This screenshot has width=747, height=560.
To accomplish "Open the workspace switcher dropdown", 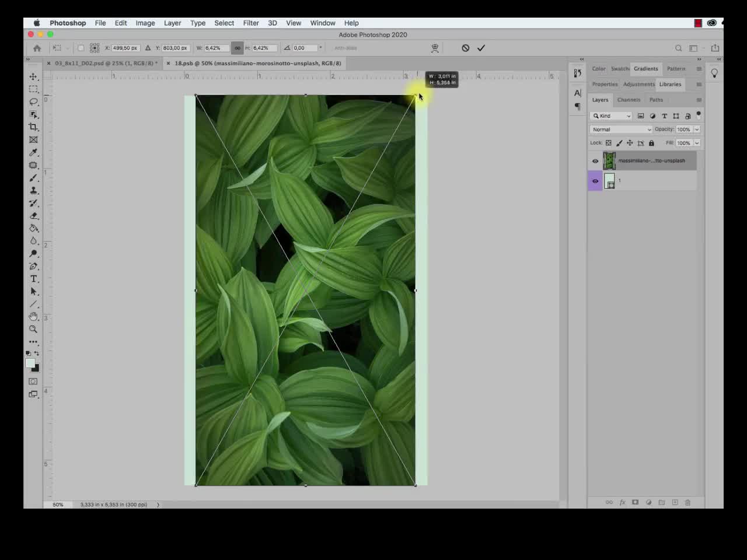I will click(696, 48).
